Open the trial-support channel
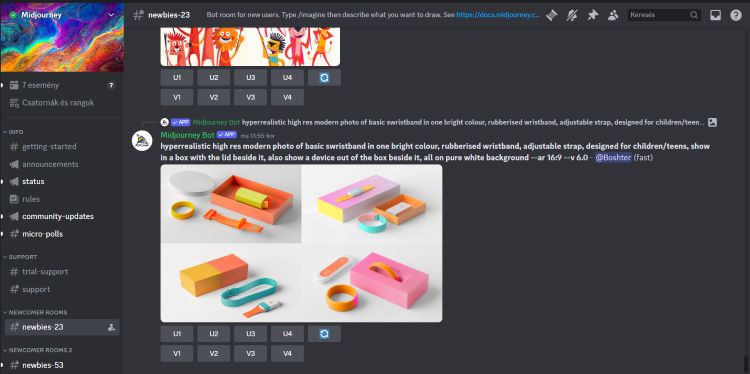 point(61,272)
